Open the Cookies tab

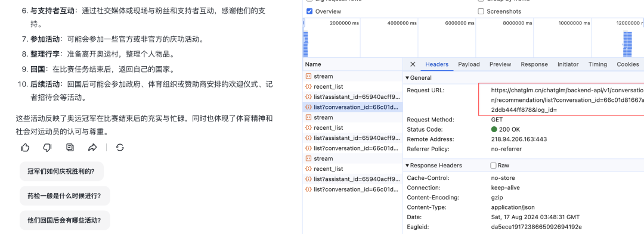pos(627,64)
